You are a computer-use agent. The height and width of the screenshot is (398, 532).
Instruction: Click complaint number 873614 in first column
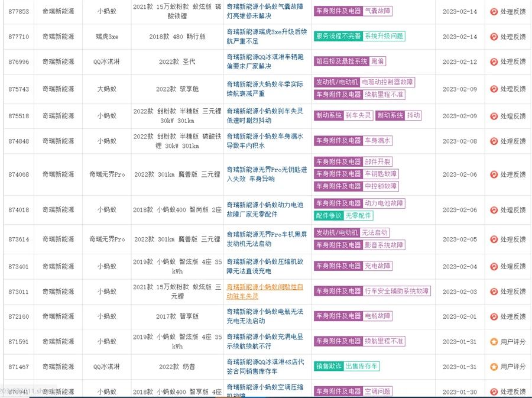click(18, 240)
